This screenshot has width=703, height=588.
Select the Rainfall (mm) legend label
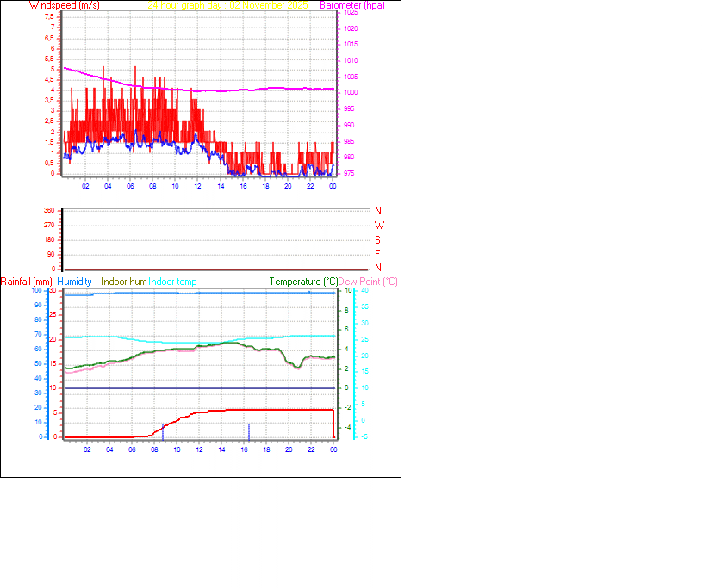pyautogui.click(x=28, y=282)
